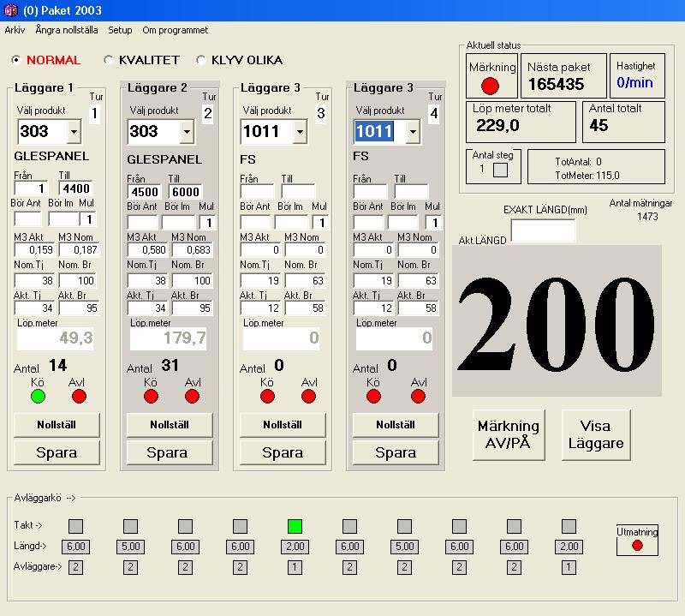Open the Ångra nollställa menu
685x616 pixels.
click(67, 30)
